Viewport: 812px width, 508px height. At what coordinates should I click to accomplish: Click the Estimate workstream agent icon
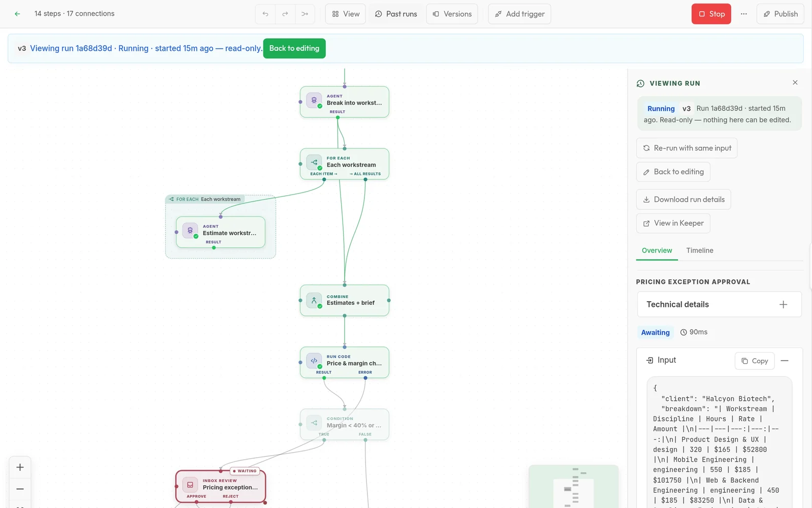(190, 231)
